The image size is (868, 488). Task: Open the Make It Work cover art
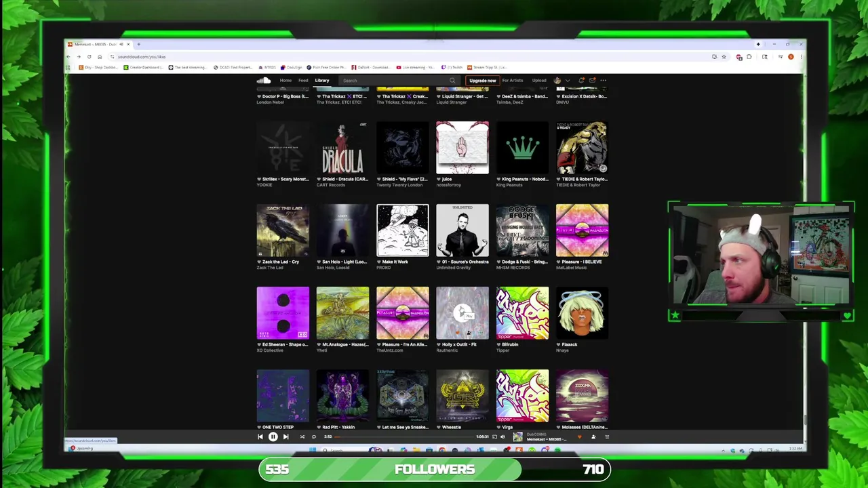pos(403,230)
